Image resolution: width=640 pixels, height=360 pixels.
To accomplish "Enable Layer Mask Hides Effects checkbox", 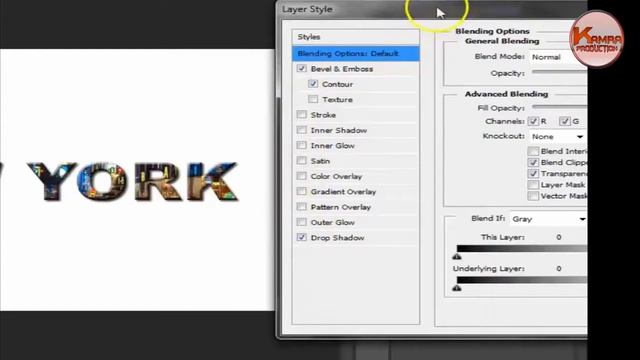I will point(533,185).
